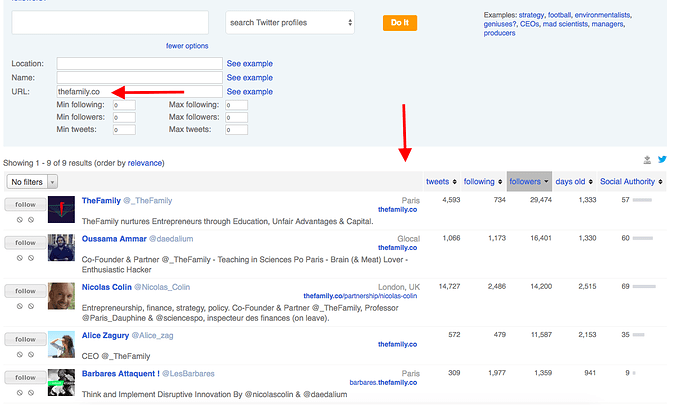The height and width of the screenshot is (405, 690).
Task: Click first slashed-circle icon in Oussama Ammar row
Action: (x=20, y=258)
